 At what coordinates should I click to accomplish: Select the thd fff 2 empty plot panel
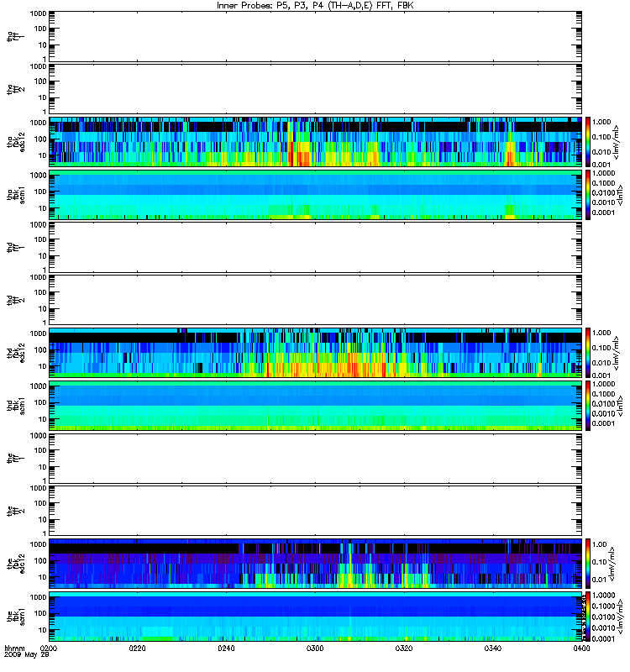316,300
